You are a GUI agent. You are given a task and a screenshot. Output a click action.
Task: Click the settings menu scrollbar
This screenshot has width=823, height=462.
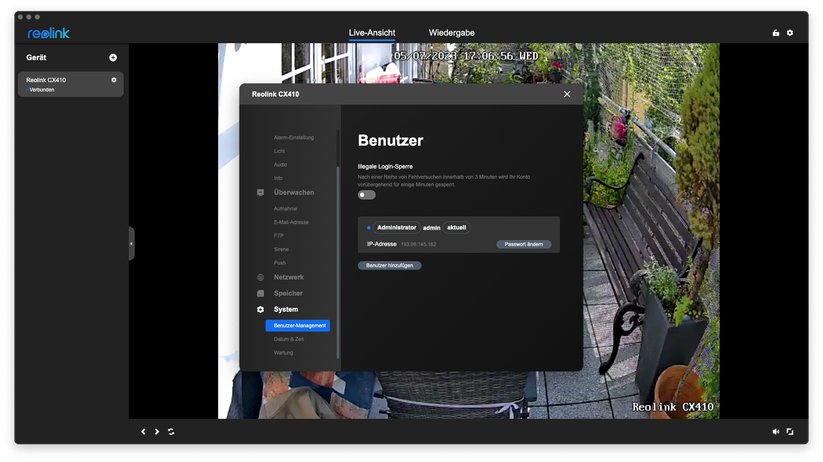tap(338, 262)
